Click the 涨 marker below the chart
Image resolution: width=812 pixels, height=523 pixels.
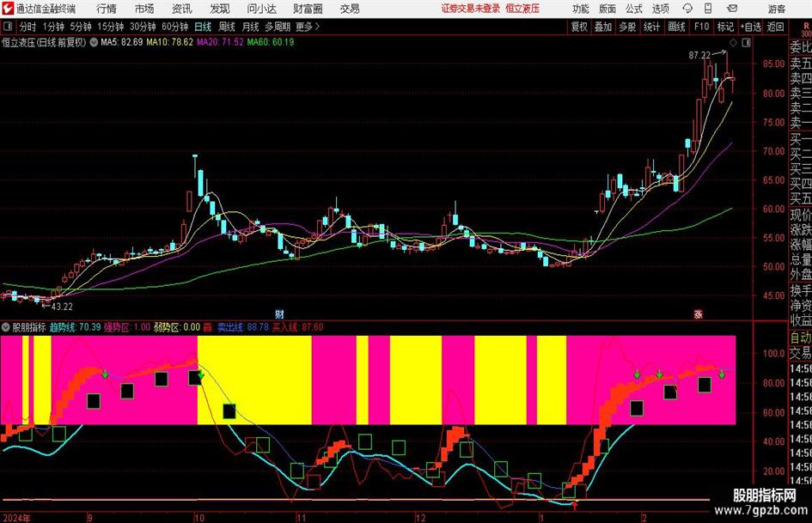coord(698,314)
